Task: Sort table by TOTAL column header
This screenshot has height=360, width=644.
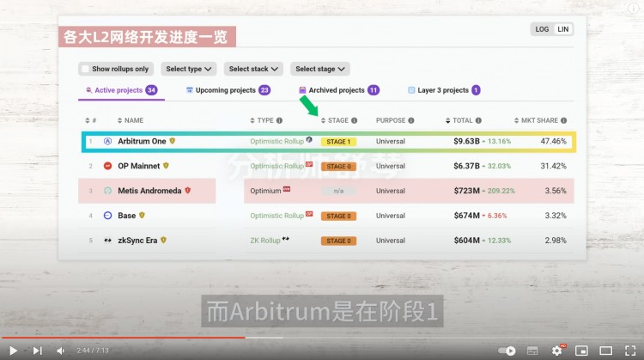Action: coord(463,120)
